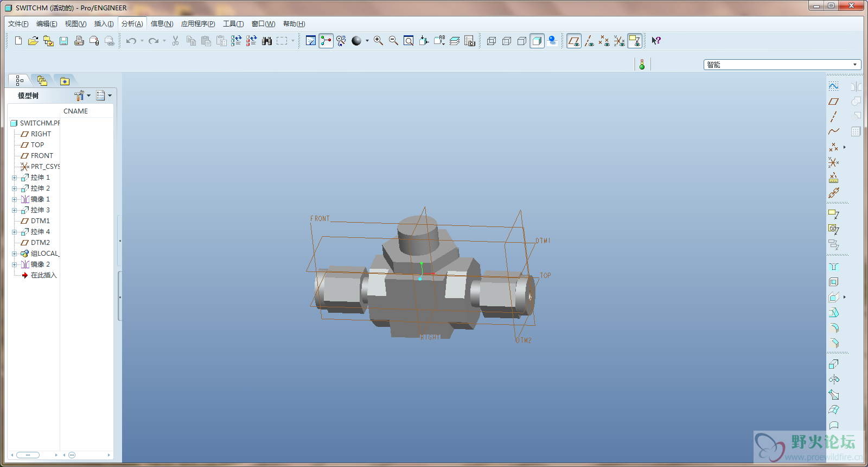Select the hole tool in right toolbar
Viewport: 868px width, 467px height.
click(834, 267)
